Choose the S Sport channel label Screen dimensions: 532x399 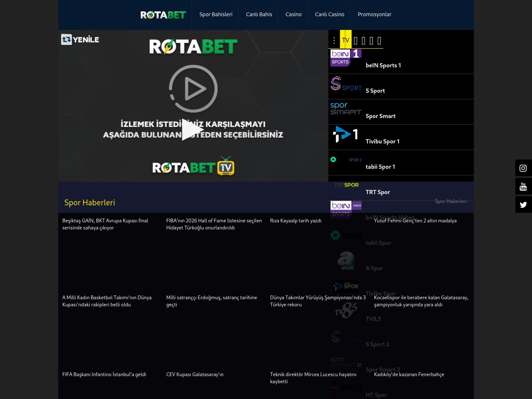375,91
